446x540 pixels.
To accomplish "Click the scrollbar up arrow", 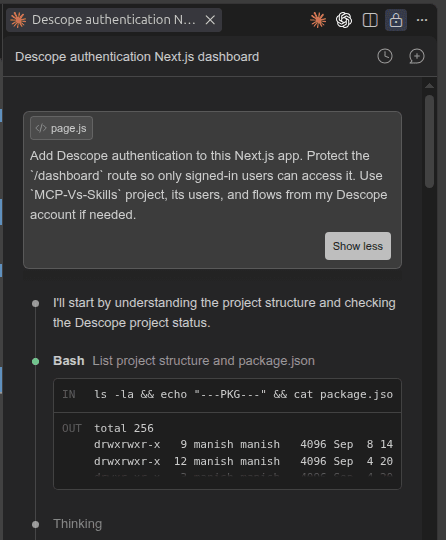I will click(x=429, y=86).
